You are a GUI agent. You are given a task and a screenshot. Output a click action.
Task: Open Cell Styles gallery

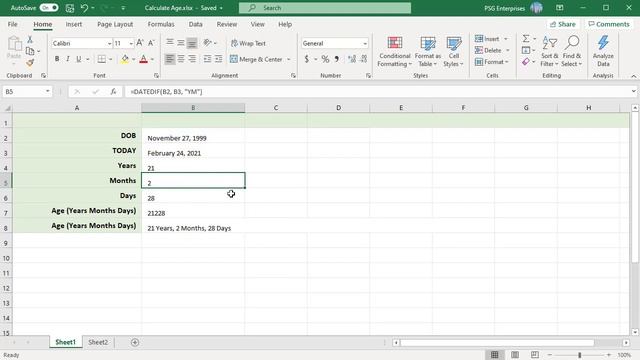tap(453, 52)
